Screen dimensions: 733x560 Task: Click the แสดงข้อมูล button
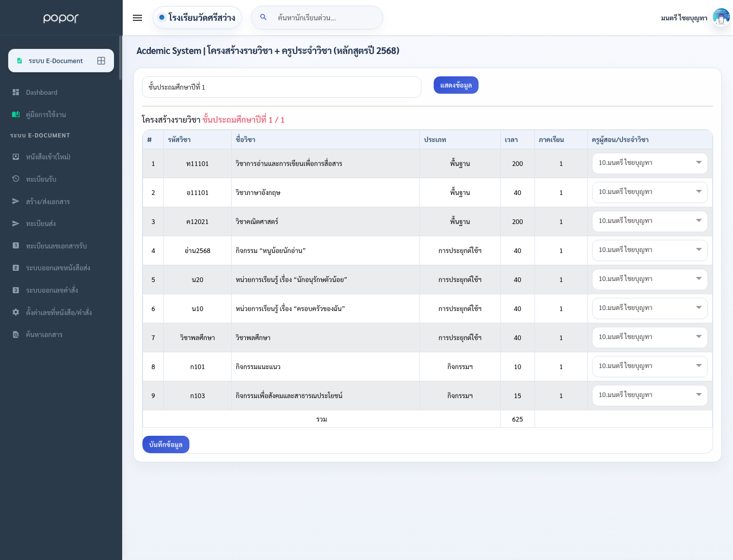pyautogui.click(x=456, y=85)
